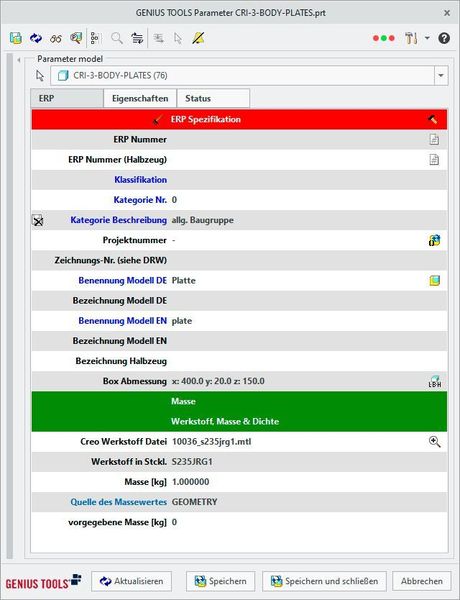Click the Zeichnungs-Nr. (siehe DRW) label
Viewport: 460px width, 600px height.
111,261
